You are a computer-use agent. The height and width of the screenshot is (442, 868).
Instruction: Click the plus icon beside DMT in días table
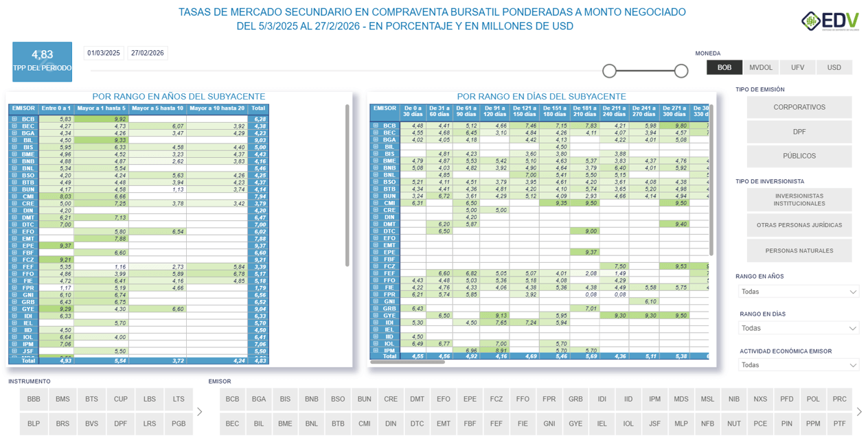pyautogui.click(x=376, y=224)
